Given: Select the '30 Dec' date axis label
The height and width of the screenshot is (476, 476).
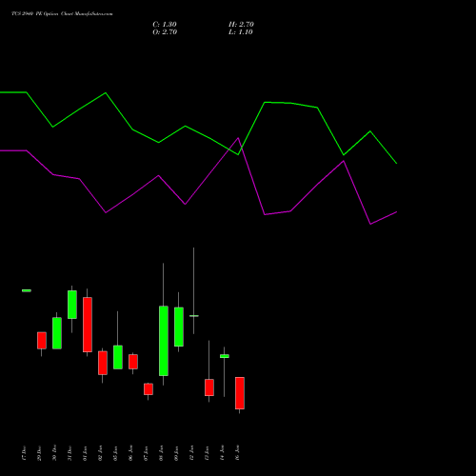Looking at the screenshot, I should (54, 453).
